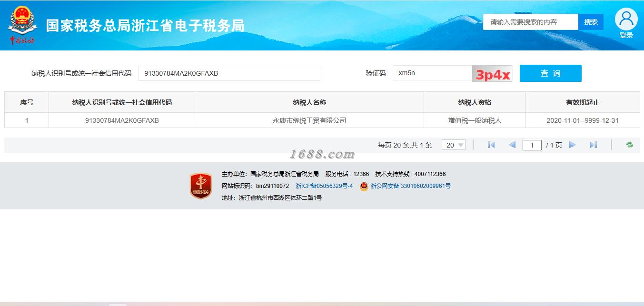Click the 查询 query button
Screen dimensions: 644x306
(550, 73)
